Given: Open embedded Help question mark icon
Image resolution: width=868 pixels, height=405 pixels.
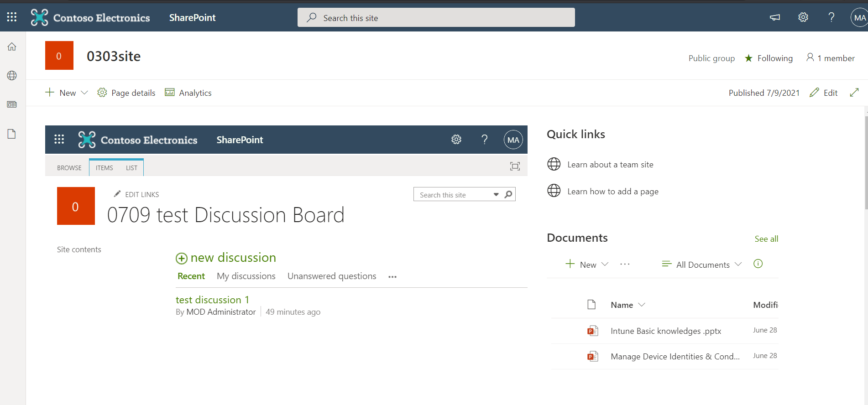Looking at the screenshot, I should point(485,140).
